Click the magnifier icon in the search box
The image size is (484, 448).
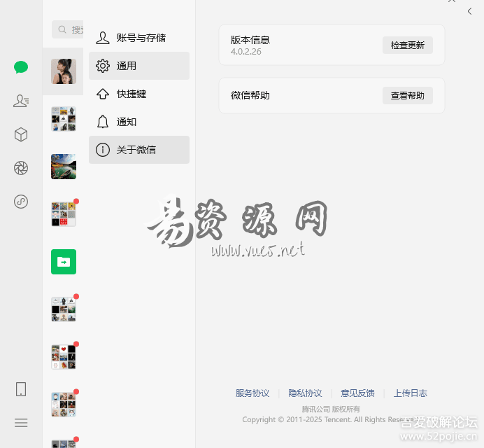tap(62, 29)
